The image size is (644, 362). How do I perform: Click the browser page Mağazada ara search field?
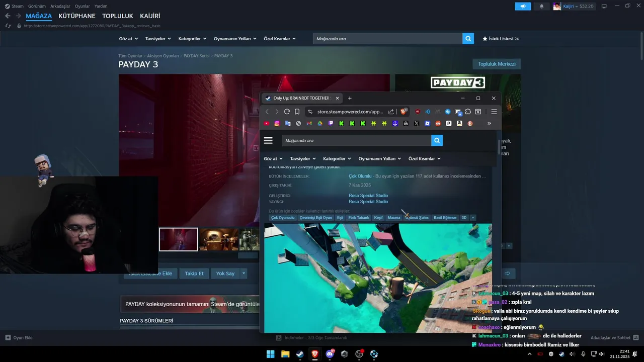click(x=356, y=141)
